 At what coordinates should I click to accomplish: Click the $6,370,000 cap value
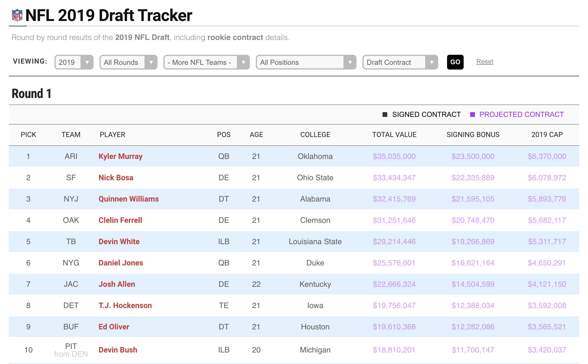(x=547, y=156)
